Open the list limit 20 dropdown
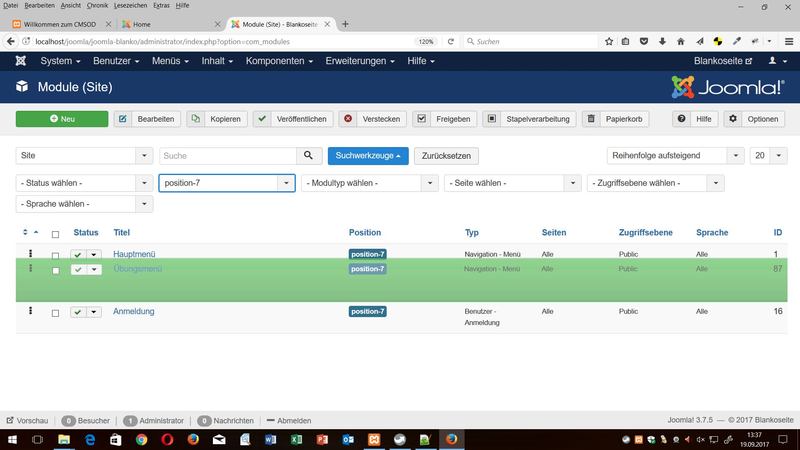800x450 pixels. [768, 156]
